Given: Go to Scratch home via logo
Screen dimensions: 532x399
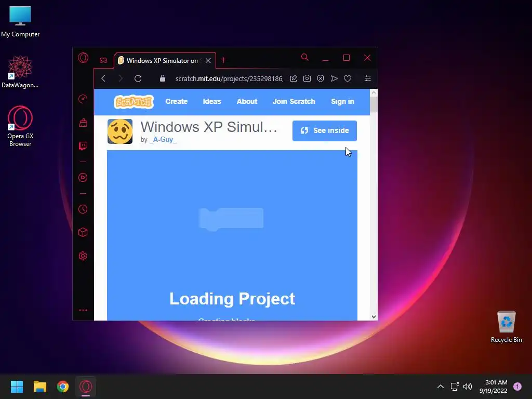Looking at the screenshot, I should point(134,101).
